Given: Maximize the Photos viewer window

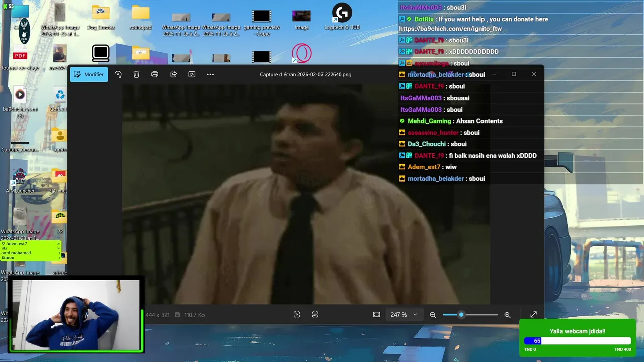Looking at the screenshot, I should [x=514, y=74].
